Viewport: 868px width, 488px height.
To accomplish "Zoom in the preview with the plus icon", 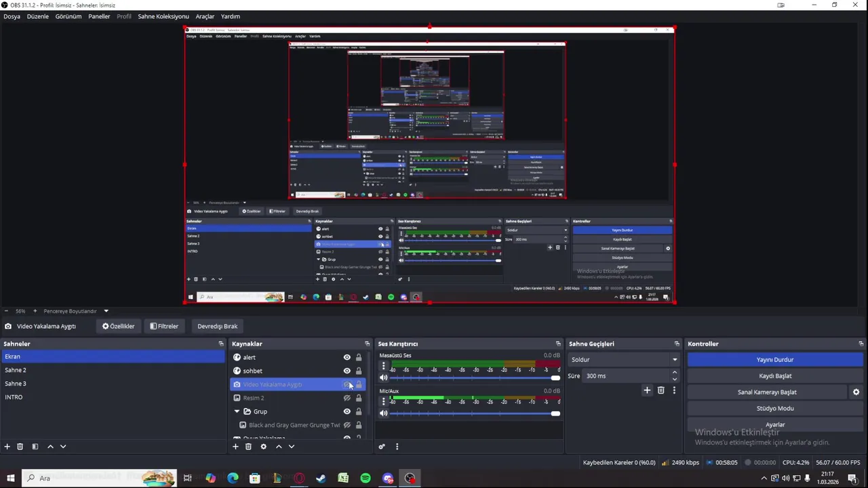I will pyautogui.click(x=35, y=311).
